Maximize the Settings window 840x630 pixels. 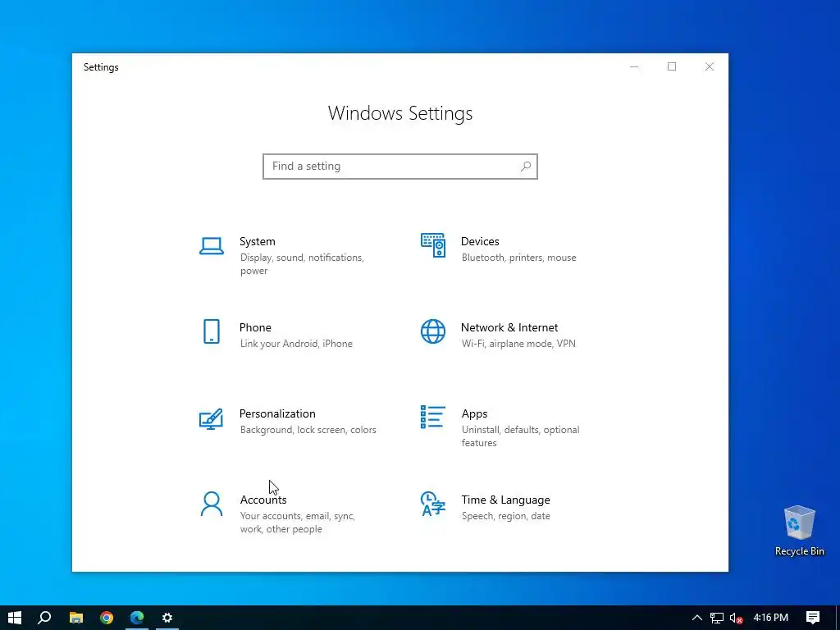coord(672,66)
